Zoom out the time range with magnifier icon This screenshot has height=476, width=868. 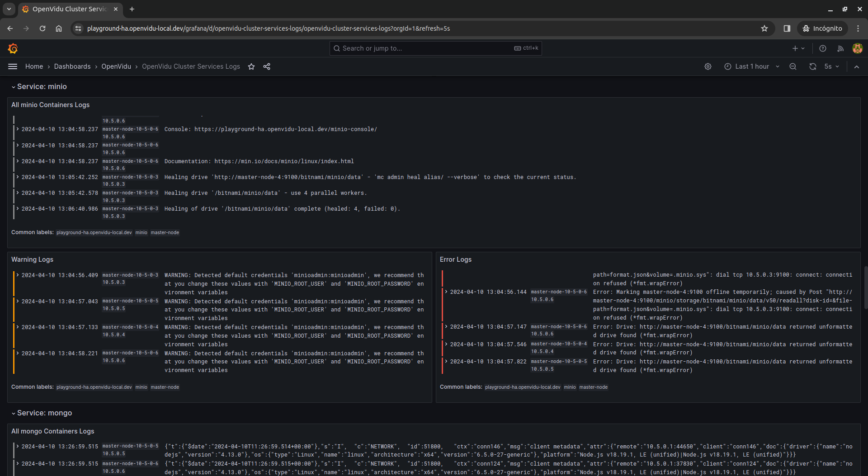793,66
